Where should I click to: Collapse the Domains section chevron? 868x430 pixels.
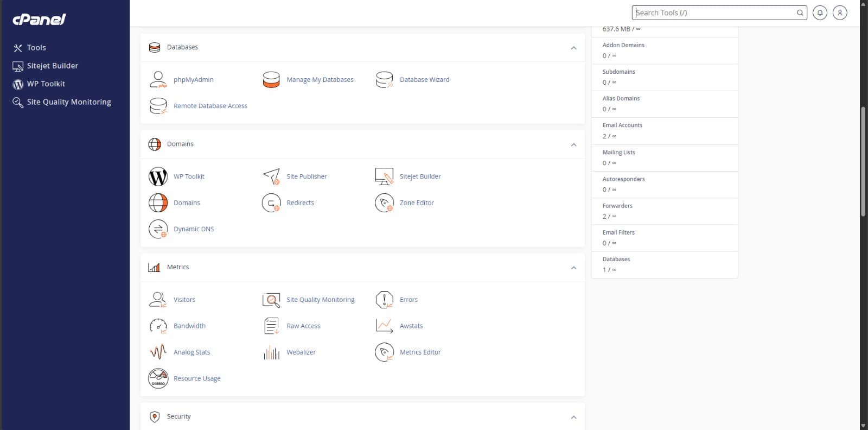click(x=573, y=144)
